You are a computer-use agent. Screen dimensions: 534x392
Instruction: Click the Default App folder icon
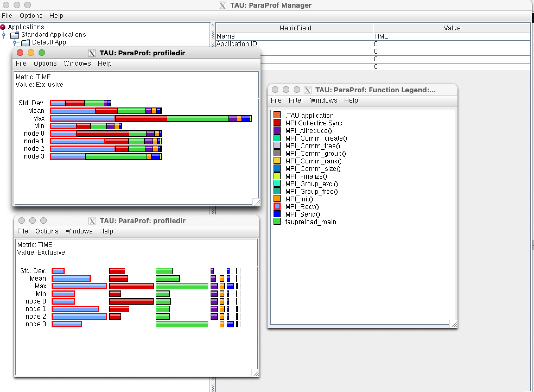[25, 43]
